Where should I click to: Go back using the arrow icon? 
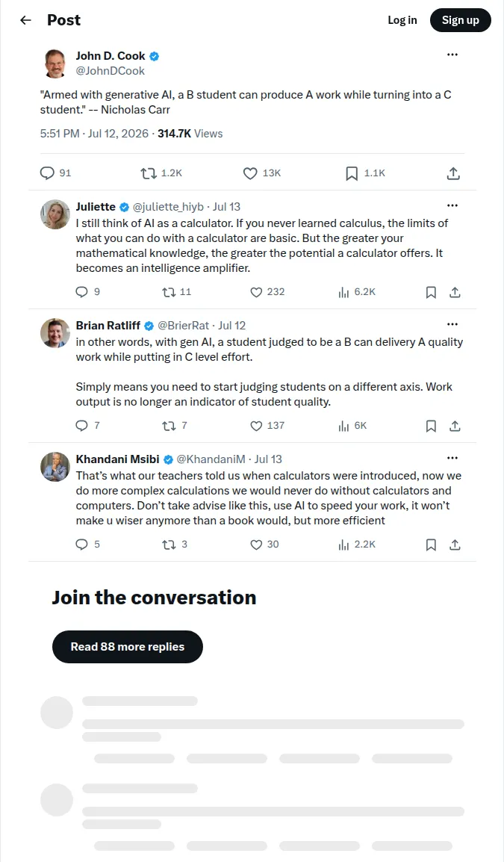[x=25, y=20]
